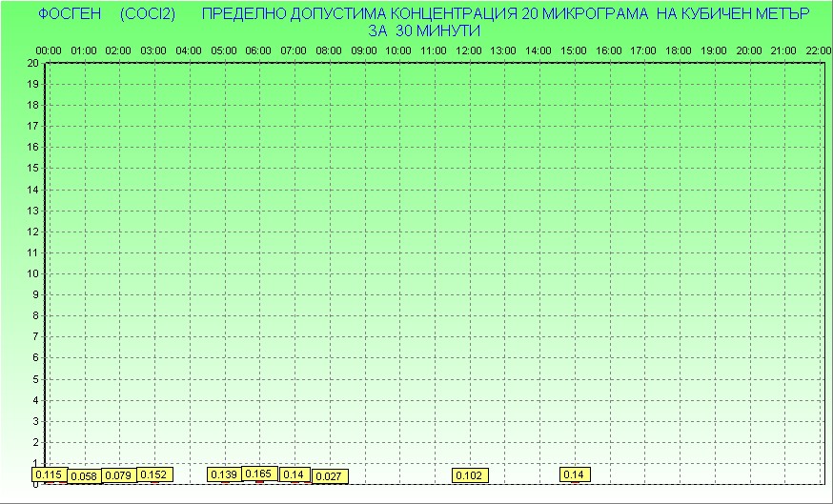Screen dimensions: 833x504
Task: Click the vertical axis value 6
Action: 35,358
